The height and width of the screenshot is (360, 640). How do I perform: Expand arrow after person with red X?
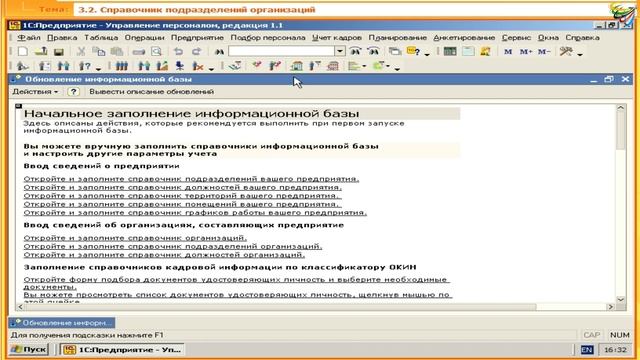coord(211,68)
